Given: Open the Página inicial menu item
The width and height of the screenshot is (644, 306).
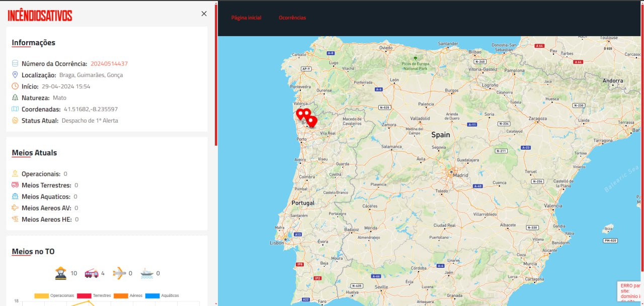Looking at the screenshot, I should [x=246, y=18].
